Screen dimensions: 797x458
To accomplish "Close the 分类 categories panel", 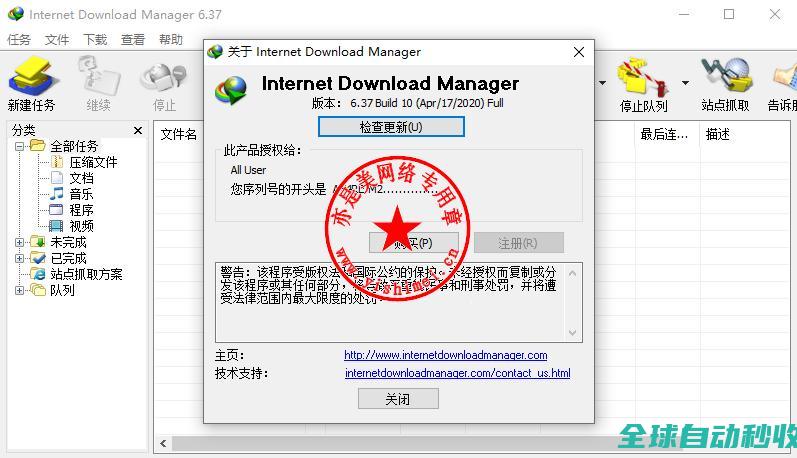I will [x=138, y=130].
